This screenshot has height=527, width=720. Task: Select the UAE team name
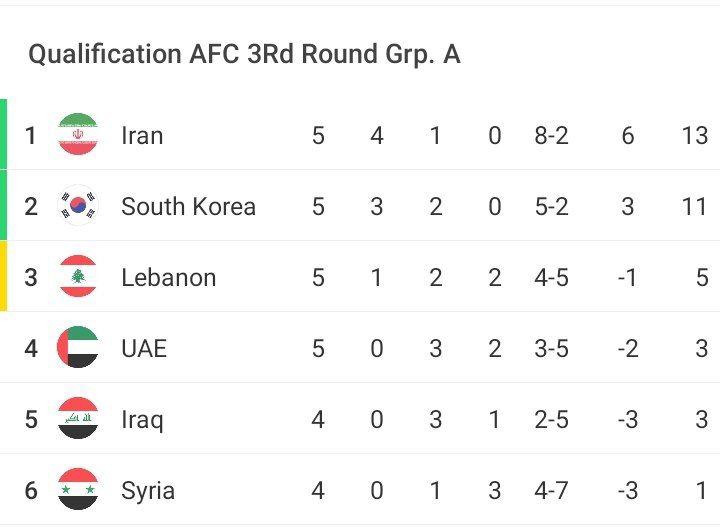[144, 348]
